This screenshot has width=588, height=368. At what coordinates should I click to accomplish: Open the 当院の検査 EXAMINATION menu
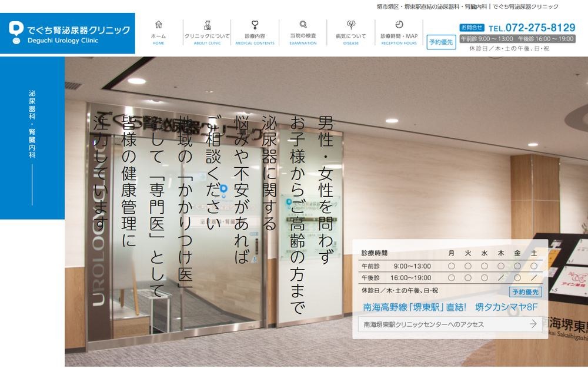coord(303,33)
